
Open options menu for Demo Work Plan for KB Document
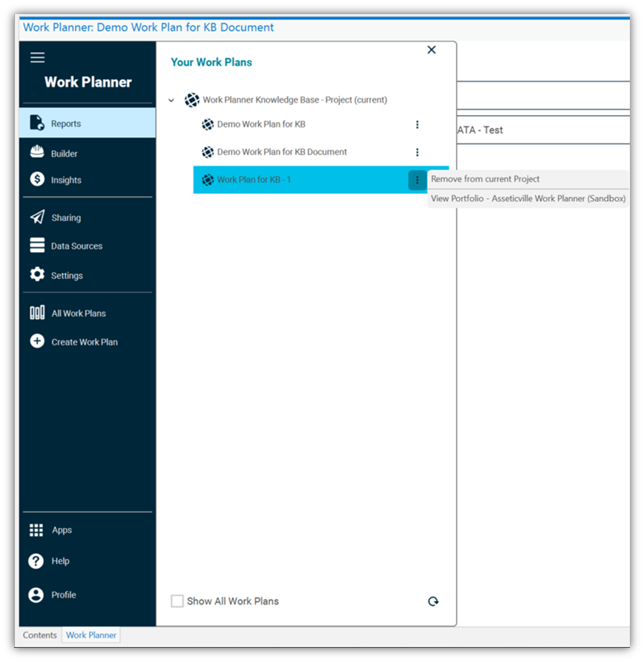click(x=417, y=152)
